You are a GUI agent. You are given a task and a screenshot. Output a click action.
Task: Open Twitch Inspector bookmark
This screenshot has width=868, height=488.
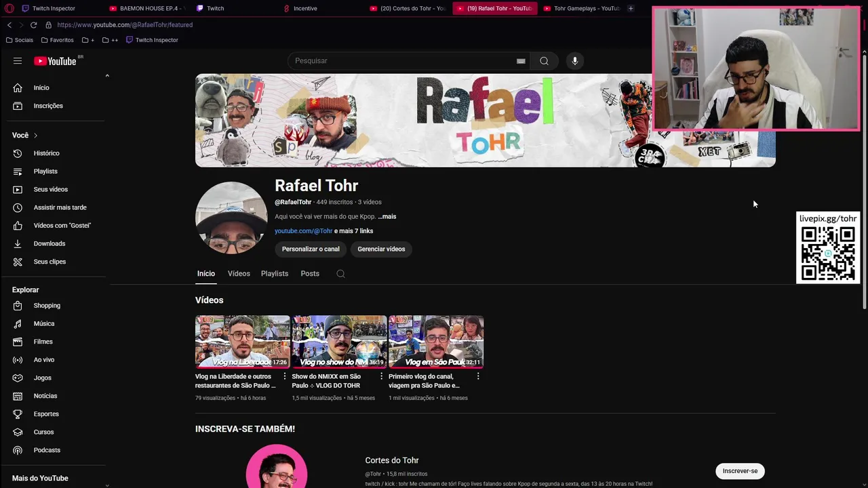[x=152, y=40]
